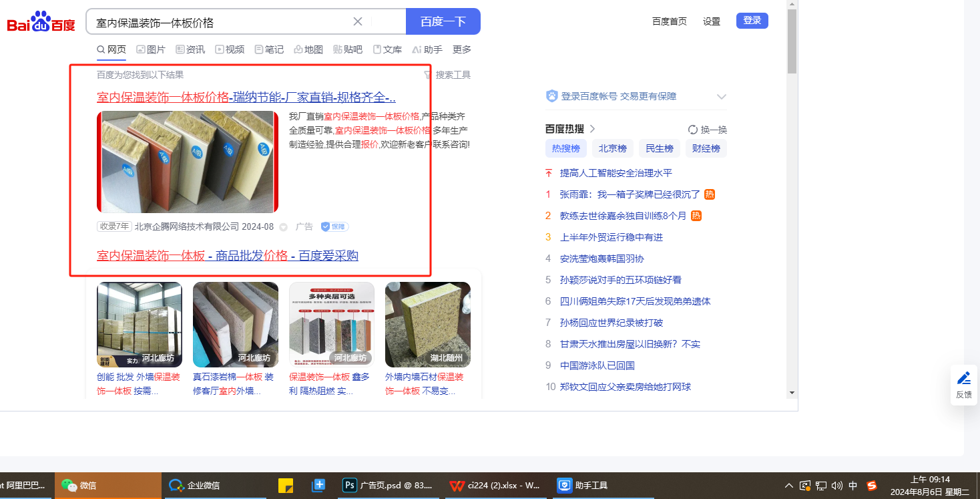This screenshot has height=499, width=980.
Task: Click the 保障 badge on the ad result
Action: 334,226
